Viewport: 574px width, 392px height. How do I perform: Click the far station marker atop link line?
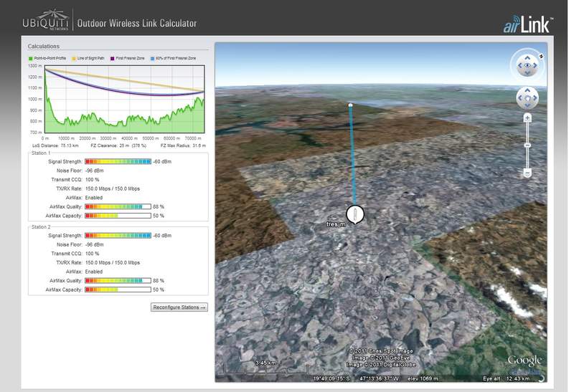click(x=350, y=105)
